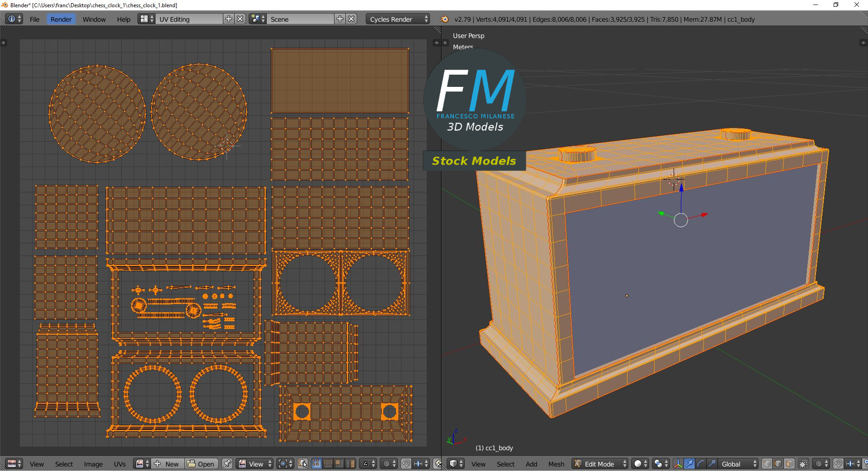Viewport: 868px width, 471px height.
Task: Click the UV Editing screen name field
Action: pos(189,19)
